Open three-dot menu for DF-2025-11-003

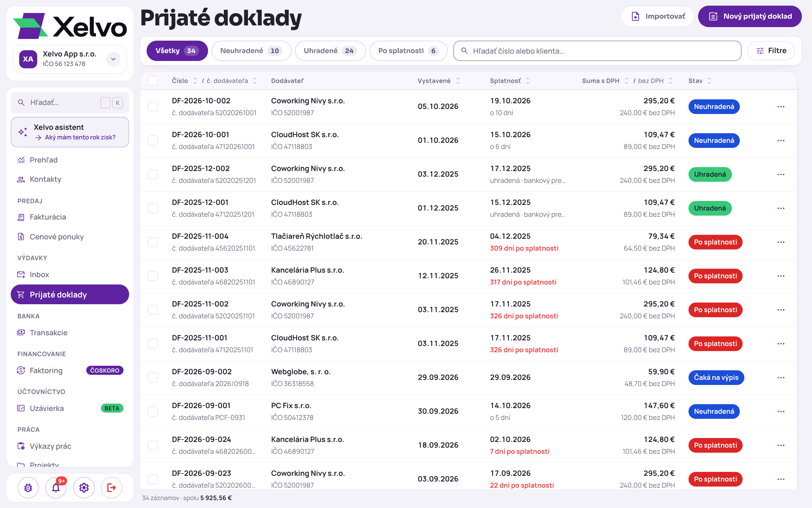781,276
